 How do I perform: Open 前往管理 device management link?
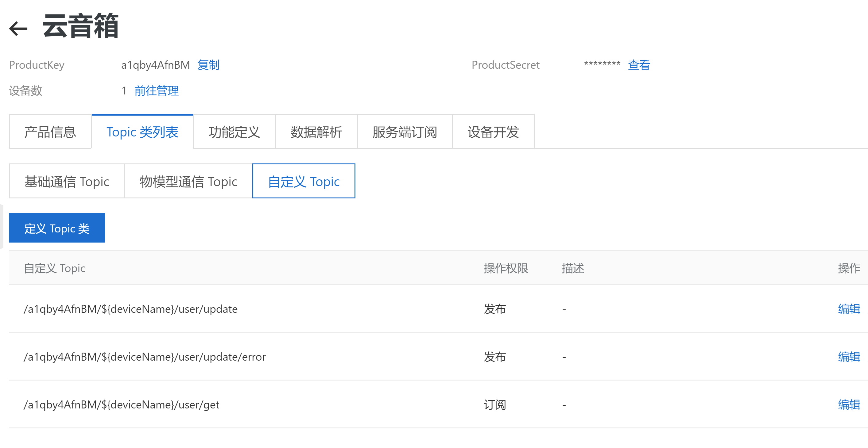point(156,90)
